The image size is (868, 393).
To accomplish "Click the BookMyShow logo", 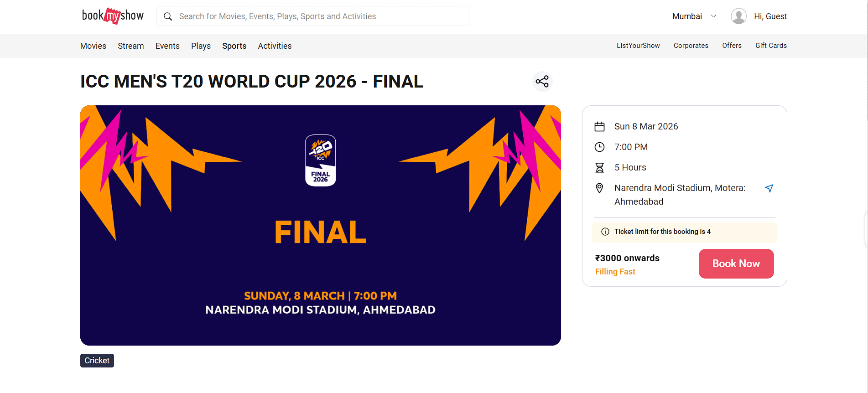I will pyautogui.click(x=112, y=16).
